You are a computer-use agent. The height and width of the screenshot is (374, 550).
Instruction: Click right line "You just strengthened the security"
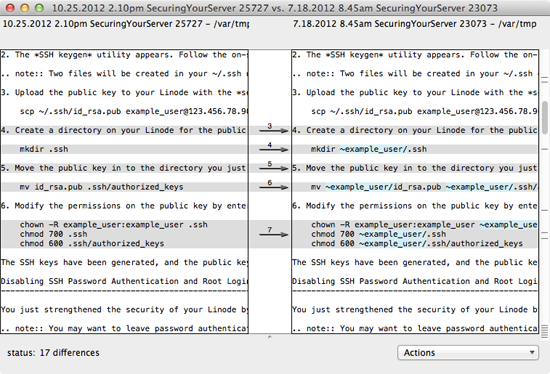(415, 310)
